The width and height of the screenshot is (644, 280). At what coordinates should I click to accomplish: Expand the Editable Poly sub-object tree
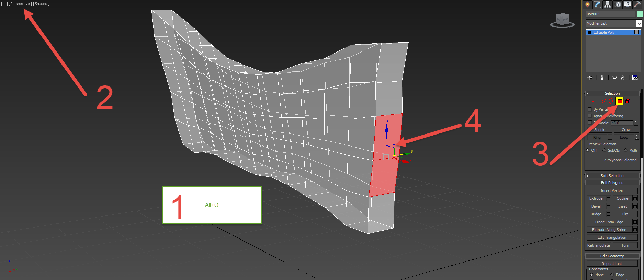click(590, 32)
